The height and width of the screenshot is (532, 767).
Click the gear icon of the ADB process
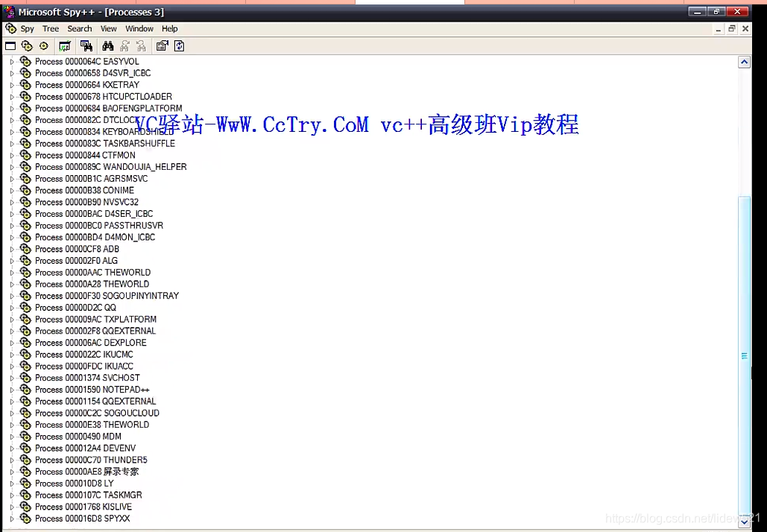pos(25,249)
